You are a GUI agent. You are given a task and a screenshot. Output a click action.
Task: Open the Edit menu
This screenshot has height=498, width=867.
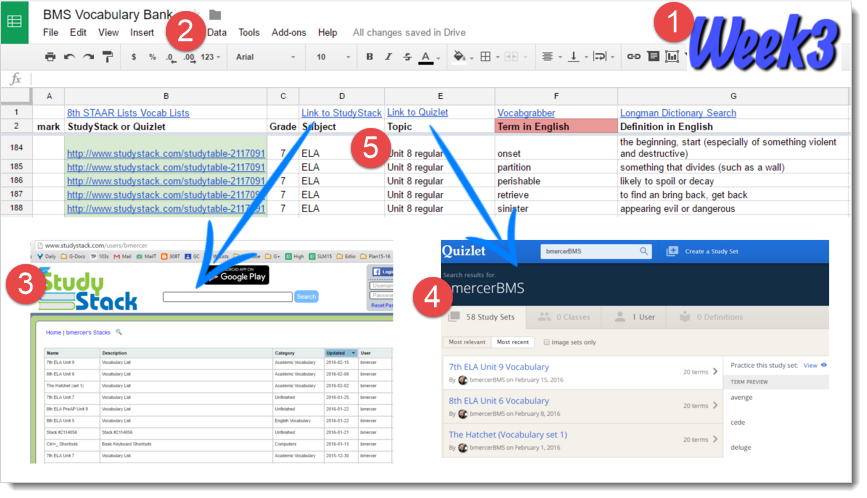[78, 33]
